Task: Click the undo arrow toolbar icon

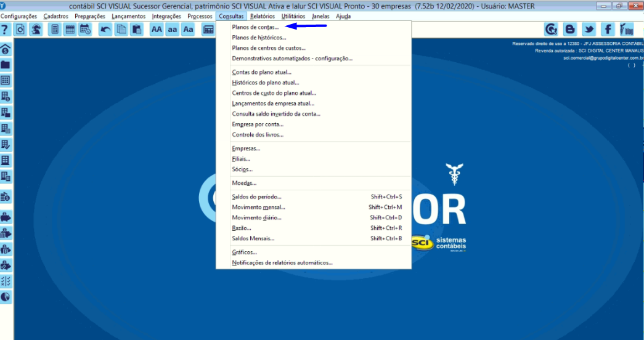Action: tap(106, 30)
